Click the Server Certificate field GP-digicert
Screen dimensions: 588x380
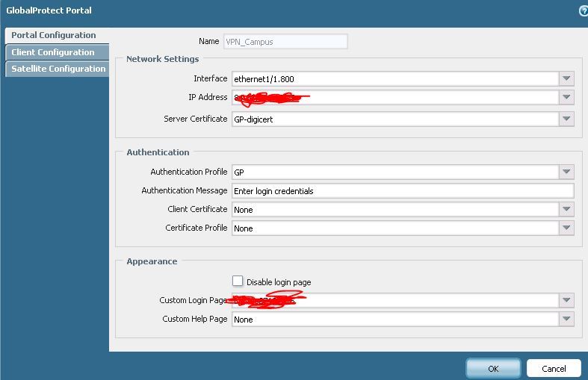coord(394,119)
